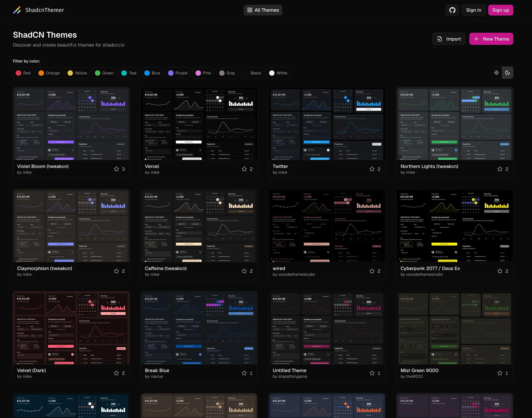Screen dimensions: 532x418
Task: Open the wired theme title link
Action: pyautogui.click(x=279, y=268)
